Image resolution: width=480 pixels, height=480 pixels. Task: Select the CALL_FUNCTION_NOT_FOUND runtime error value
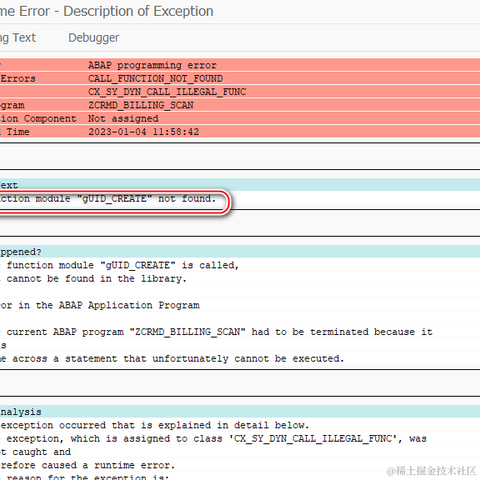156,79
